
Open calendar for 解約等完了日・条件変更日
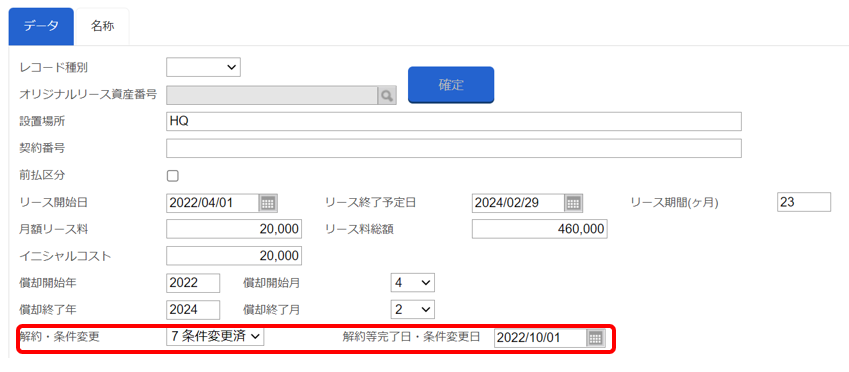595,338
